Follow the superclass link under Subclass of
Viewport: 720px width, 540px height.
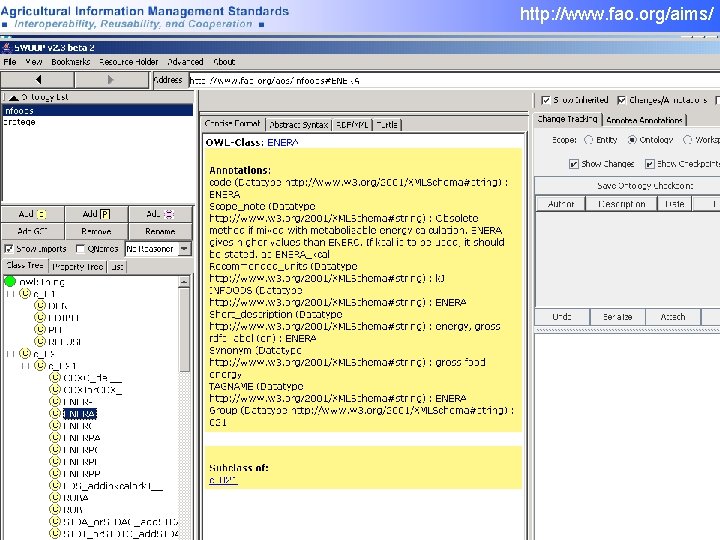click(x=223, y=480)
